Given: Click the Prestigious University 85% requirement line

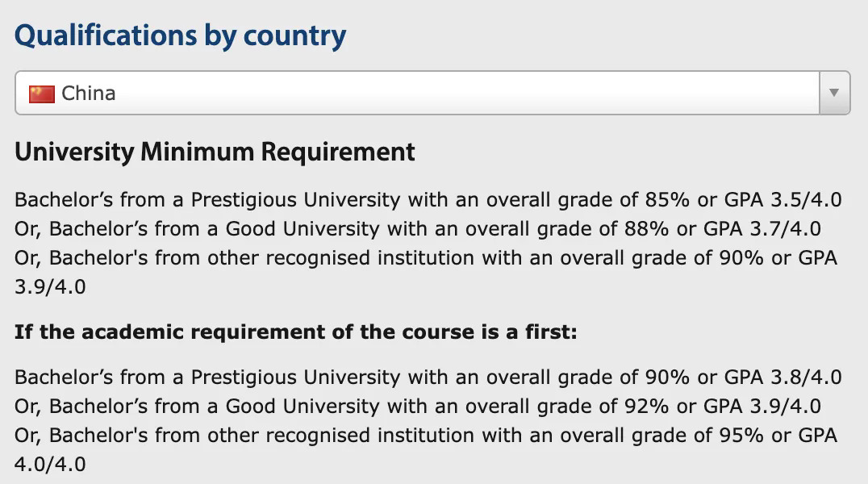Looking at the screenshot, I should coord(323,200).
